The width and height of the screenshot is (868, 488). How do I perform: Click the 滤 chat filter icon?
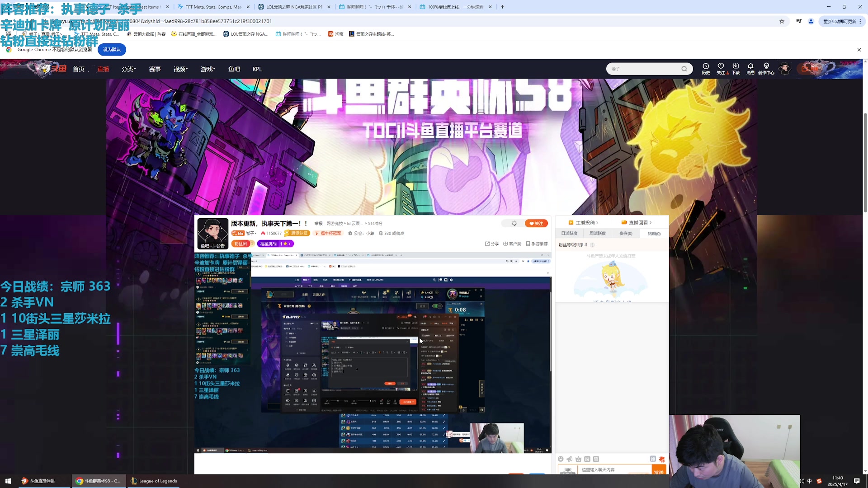[653, 459]
